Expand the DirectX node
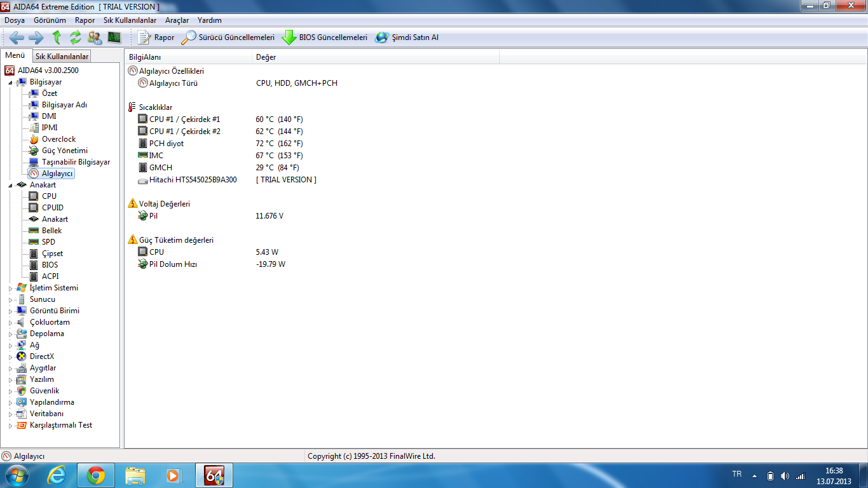The image size is (868, 488). tap(10, 356)
